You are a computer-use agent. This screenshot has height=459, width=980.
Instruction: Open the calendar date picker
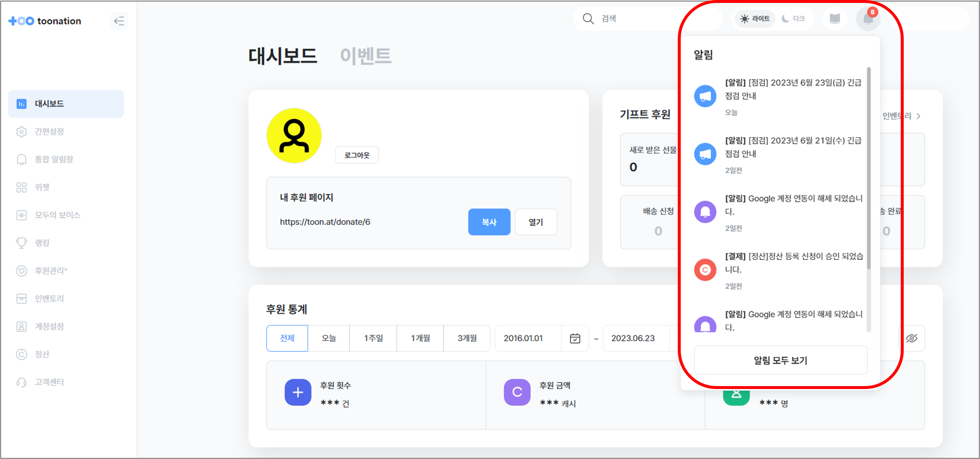point(575,338)
